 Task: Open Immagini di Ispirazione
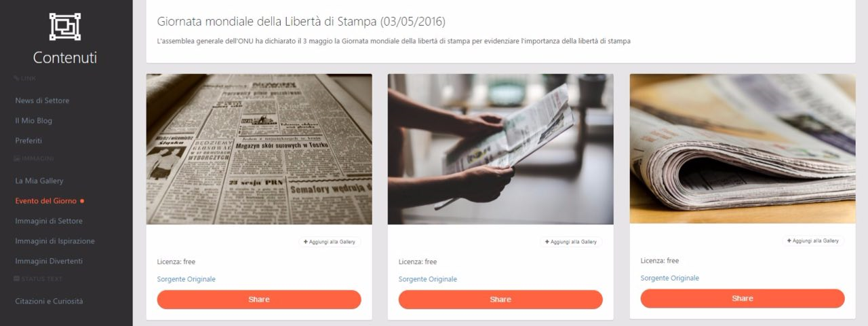click(55, 241)
